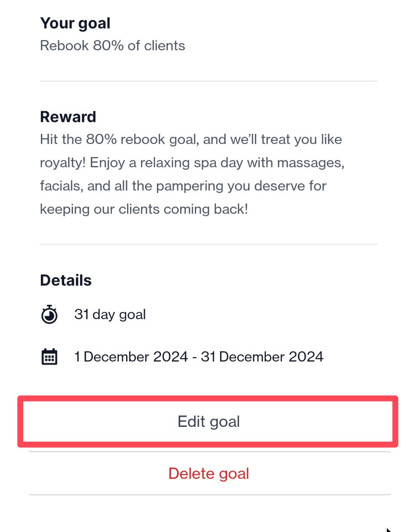Select the red Delete goal button
The width and height of the screenshot is (416, 532).
209,473
